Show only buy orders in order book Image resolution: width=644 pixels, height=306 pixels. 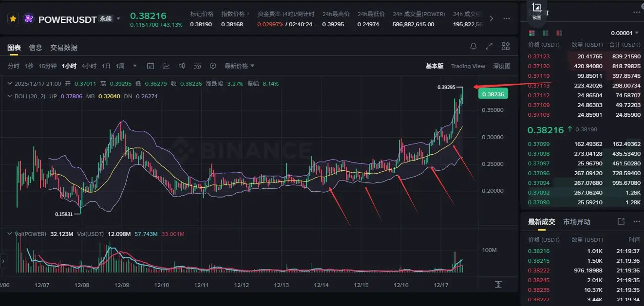point(546,33)
